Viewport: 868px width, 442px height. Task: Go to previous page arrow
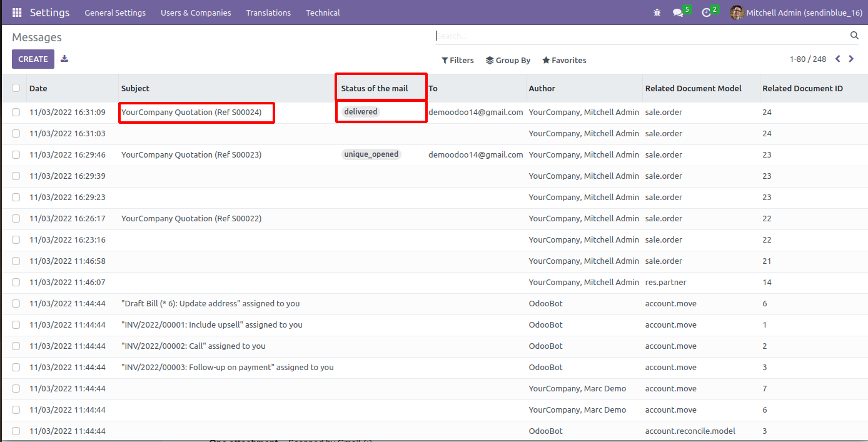838,59
